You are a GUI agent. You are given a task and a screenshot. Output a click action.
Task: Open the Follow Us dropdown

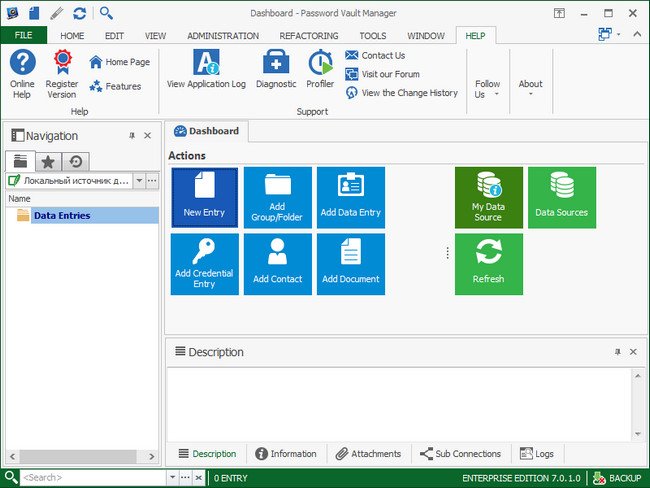pos(487,89)
